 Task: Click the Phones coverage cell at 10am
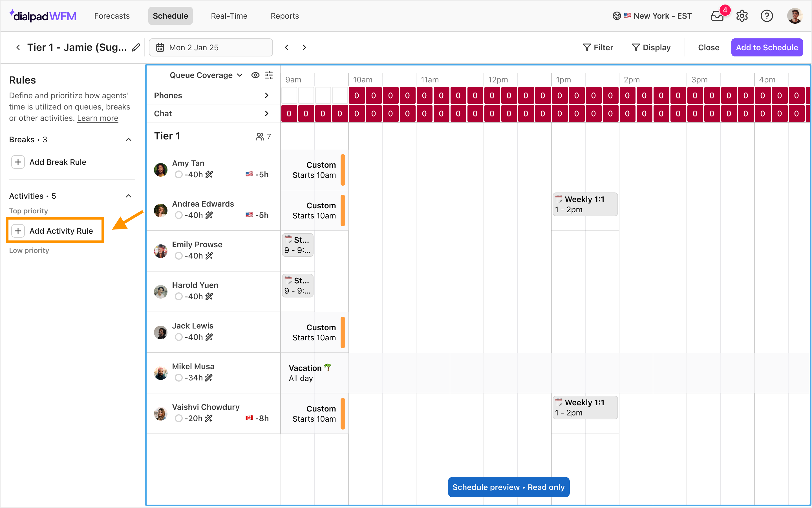tap(356, 95)
